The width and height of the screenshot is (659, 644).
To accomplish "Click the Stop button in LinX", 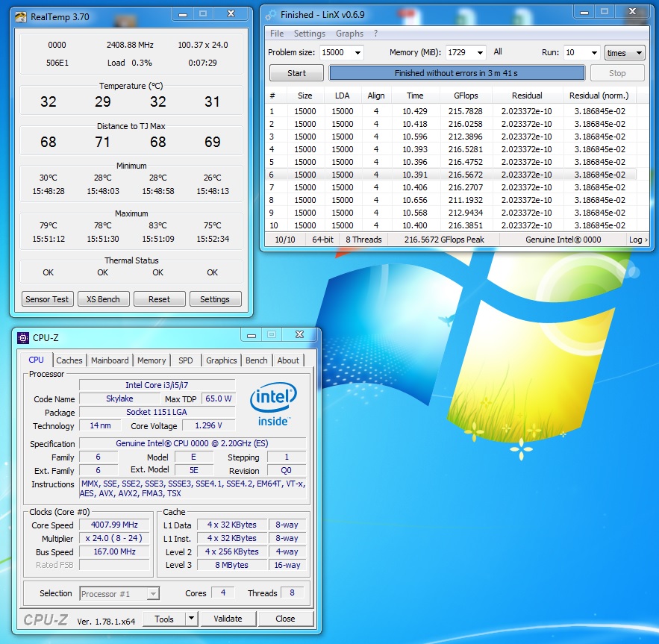I will [617, 73].
